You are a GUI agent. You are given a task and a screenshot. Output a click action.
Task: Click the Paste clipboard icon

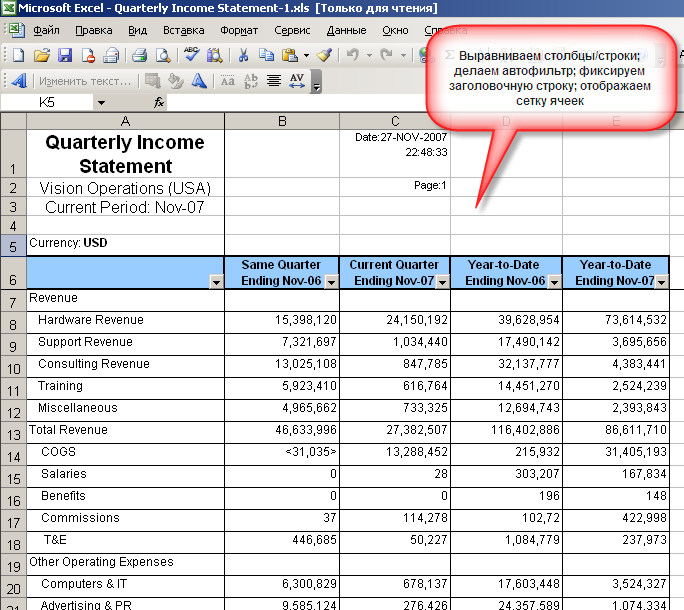(x=290, y=55)
